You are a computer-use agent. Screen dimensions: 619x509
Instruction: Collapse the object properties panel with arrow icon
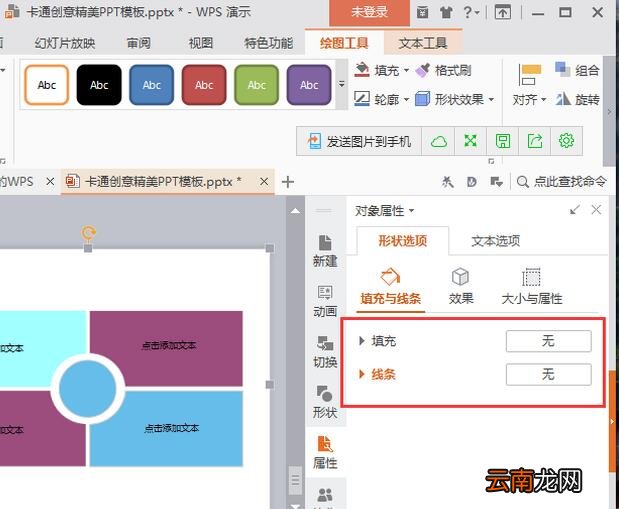pos(575,210)
